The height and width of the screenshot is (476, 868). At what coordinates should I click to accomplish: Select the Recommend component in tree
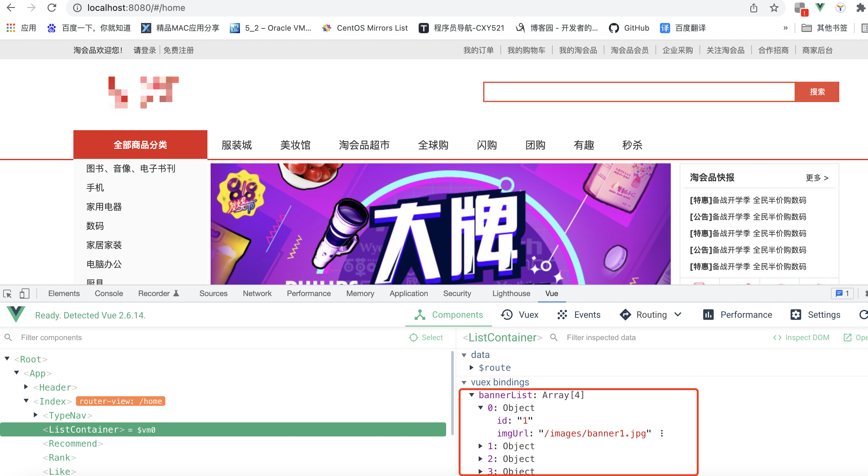click(73, 444)
